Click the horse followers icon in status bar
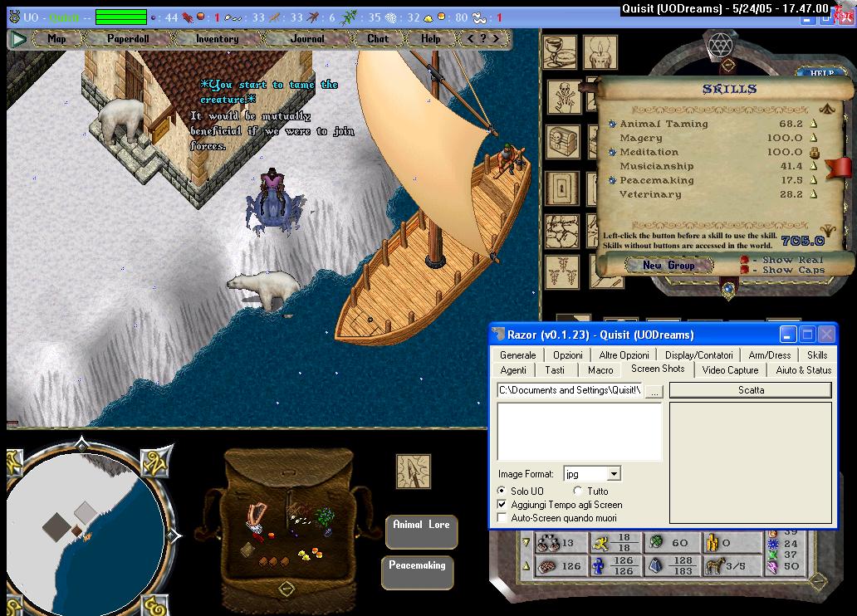The width and height of the screenshot is (857, 616). 715,565
